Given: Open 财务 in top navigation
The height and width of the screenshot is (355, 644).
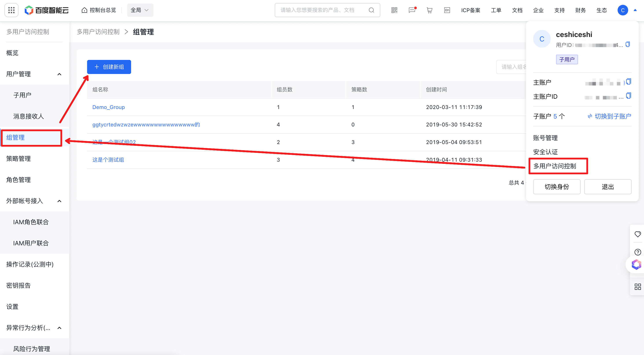Looking at the screenshot, I should (x=580, y=10).
